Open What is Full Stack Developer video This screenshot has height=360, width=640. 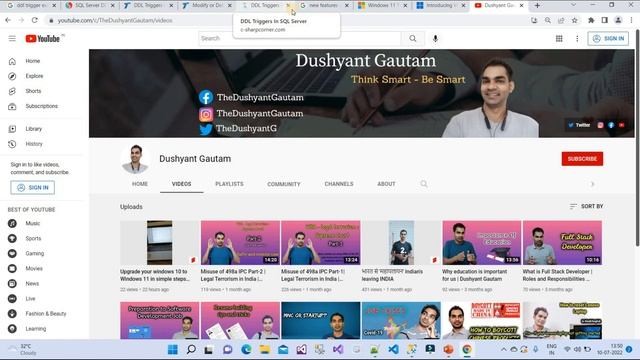tap(562, 243)
